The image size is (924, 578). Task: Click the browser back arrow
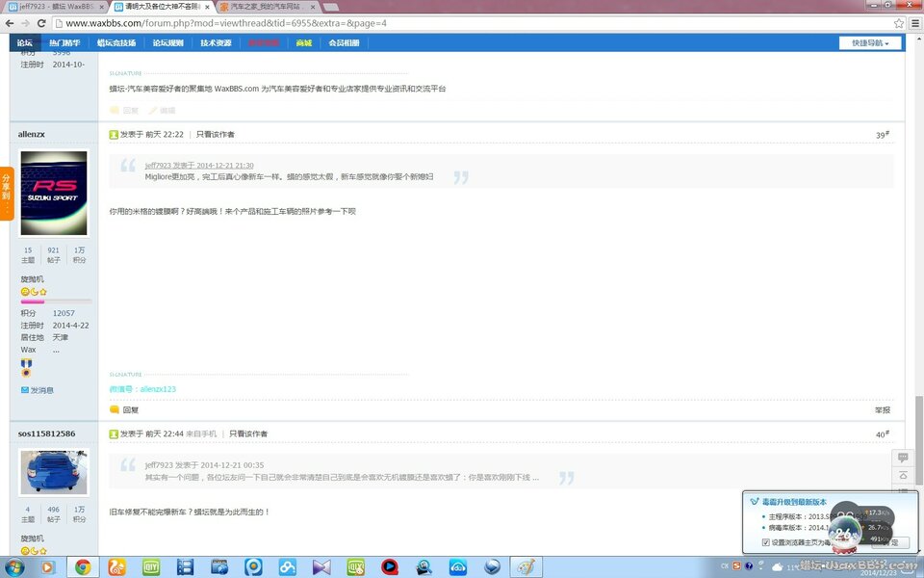(10, 23)
